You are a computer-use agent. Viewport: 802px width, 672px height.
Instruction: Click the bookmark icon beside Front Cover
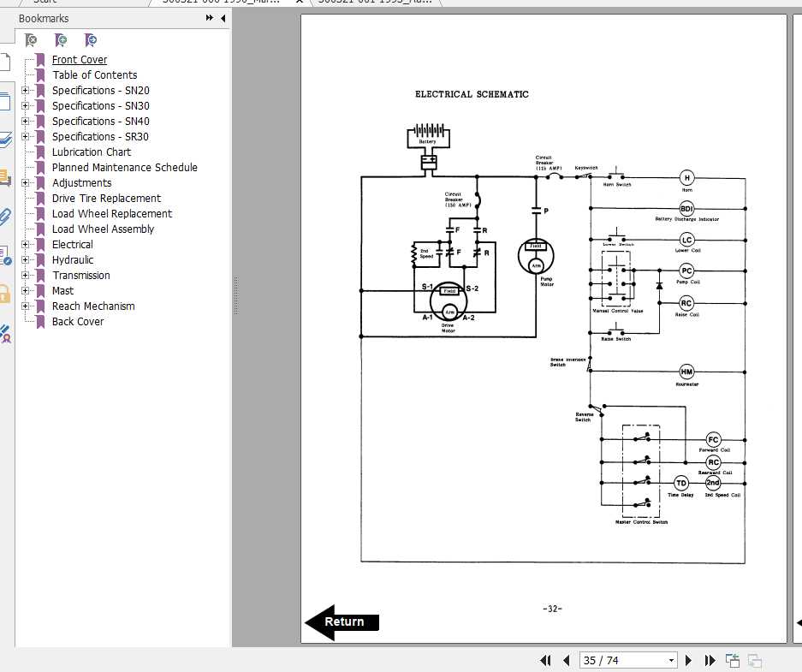click(x=40, y=60)
